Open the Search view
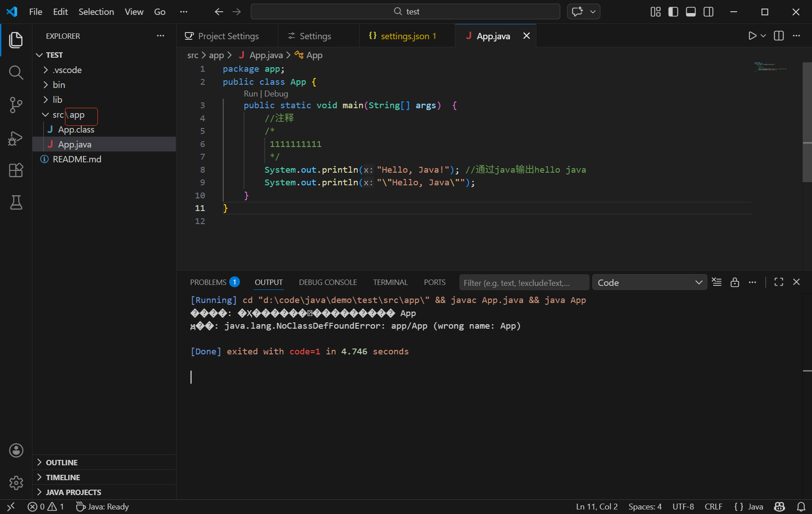This screenshot has width=812, height=514. point(16,73)
